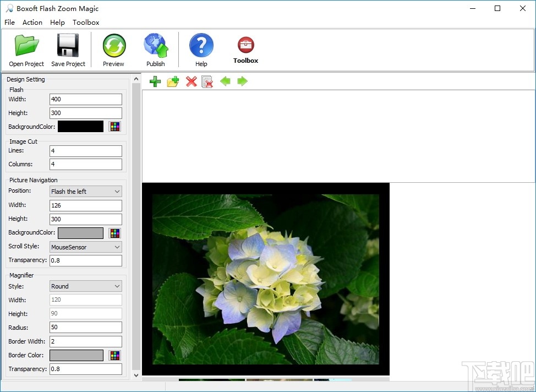Open the Action menu
Image resolution: width=536 pixels, height=392 pixels.
coord(32,23)
